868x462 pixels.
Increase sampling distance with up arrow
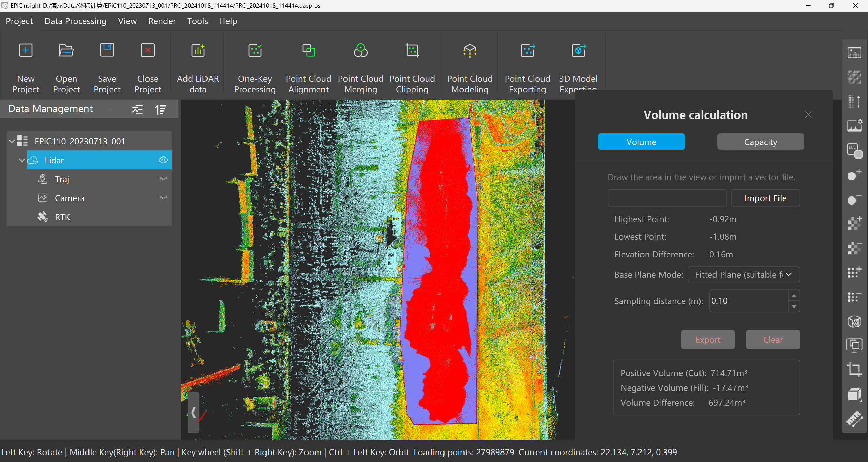[794, 296]
